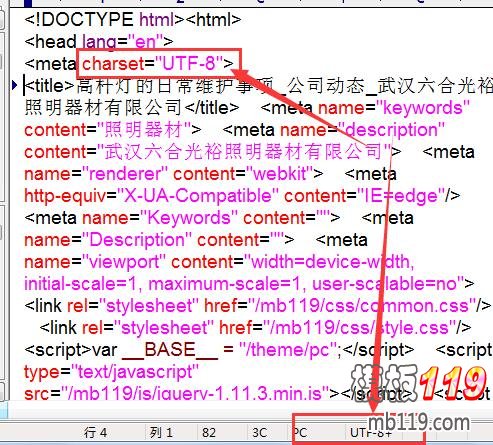493x445 pixels.
Task: Click the "charset" attribute name
Action: click(113, 63)
